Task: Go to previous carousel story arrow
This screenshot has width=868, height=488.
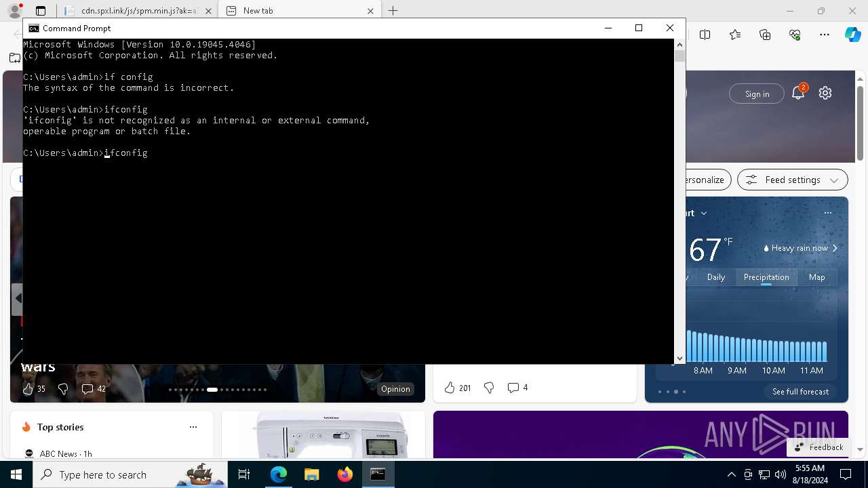Action: click(18, 298)
